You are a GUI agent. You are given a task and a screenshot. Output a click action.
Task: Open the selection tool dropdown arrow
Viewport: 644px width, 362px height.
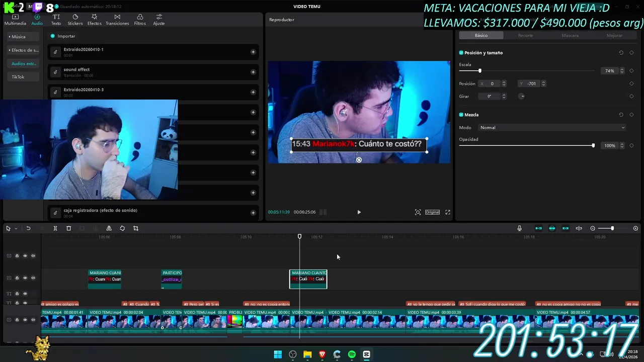coord(16,228)
